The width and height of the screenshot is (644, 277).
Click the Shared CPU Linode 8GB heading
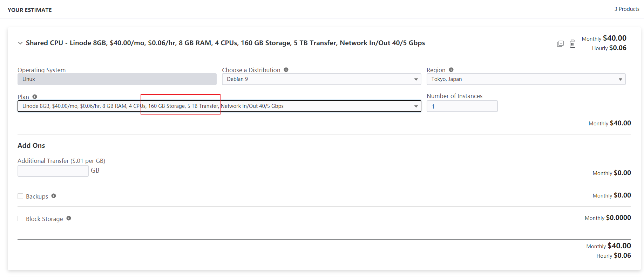(x=225, y=43)
